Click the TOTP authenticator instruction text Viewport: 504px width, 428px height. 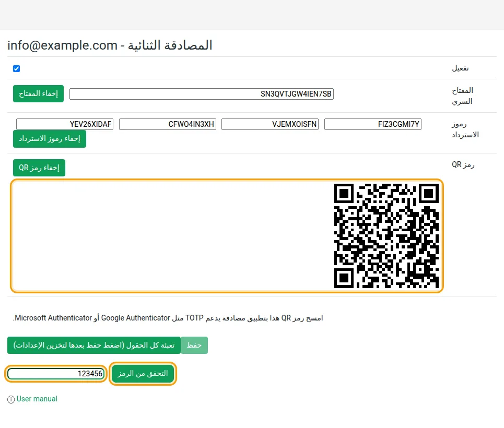click(x=168, y=318)
